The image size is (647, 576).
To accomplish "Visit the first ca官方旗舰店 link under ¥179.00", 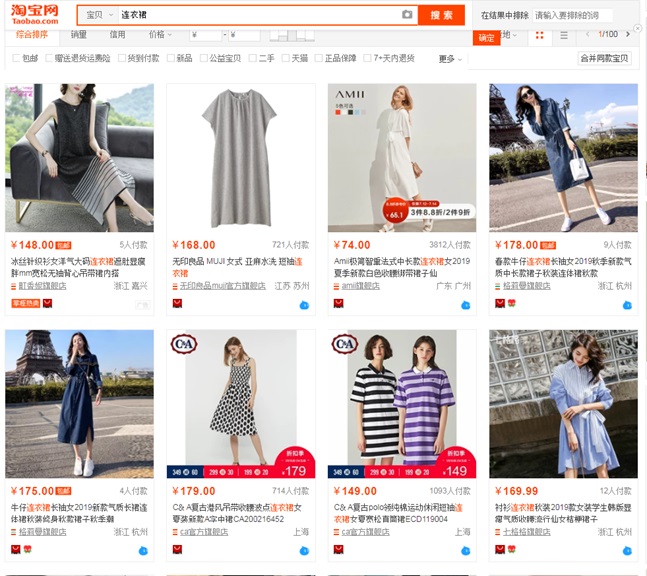I will pyautogui.click(x=204, y=532).
